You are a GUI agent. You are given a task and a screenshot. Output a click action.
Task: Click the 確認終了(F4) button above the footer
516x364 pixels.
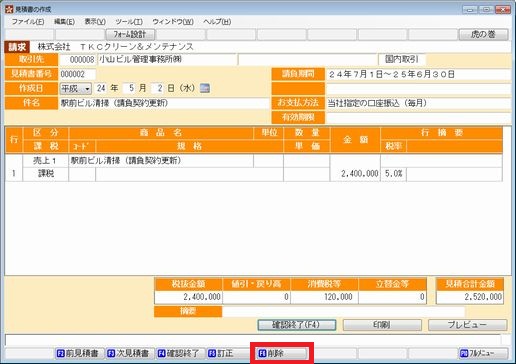click(296, 325)
